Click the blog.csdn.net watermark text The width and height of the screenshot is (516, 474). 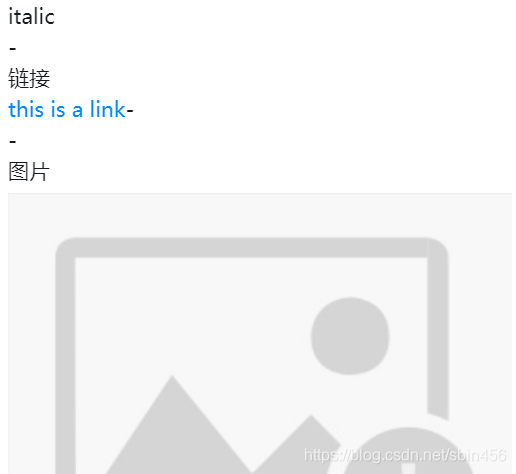[x=405, y=455]
